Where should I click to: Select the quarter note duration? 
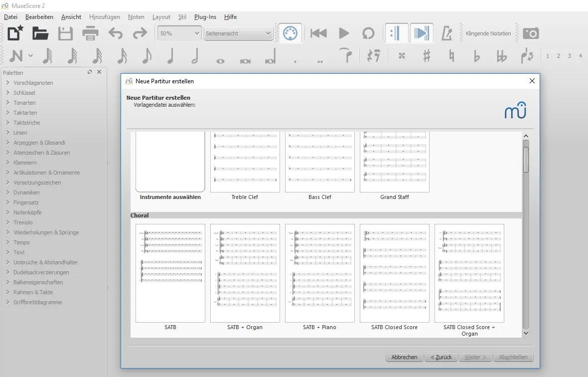pos(170,56)
